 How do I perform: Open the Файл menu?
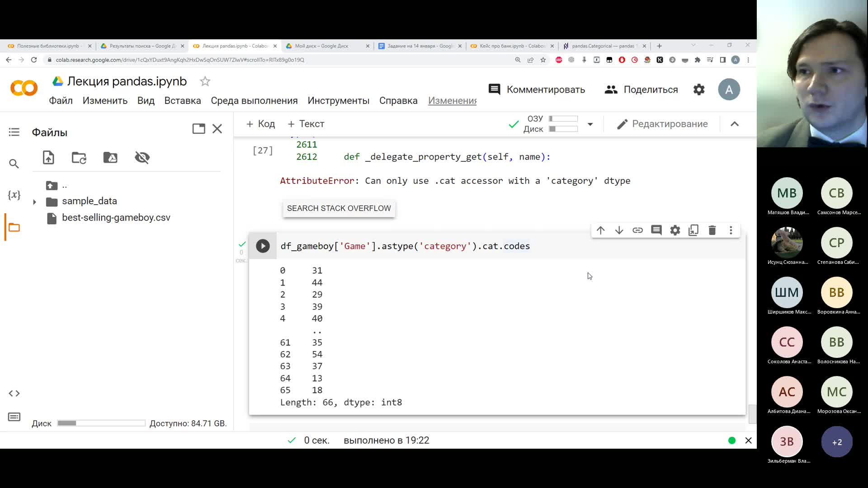(x=61, y=101)
